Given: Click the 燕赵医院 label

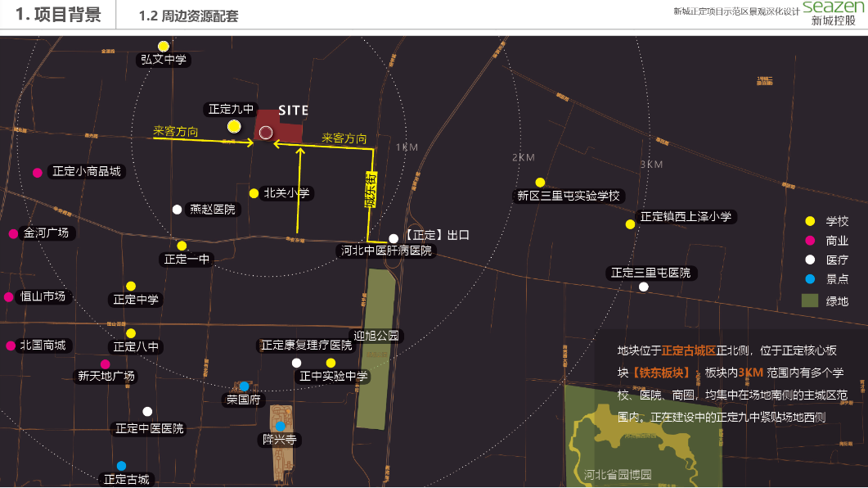Looking at the screenshot, I should coord(213,210).
